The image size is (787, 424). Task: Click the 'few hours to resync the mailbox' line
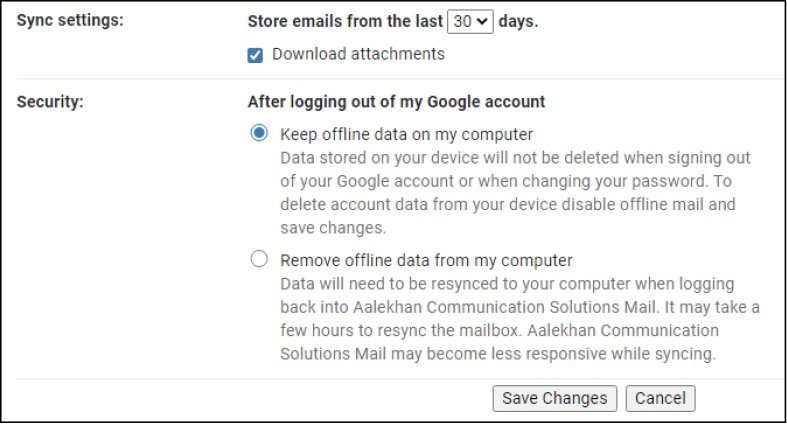coord(400,330)
